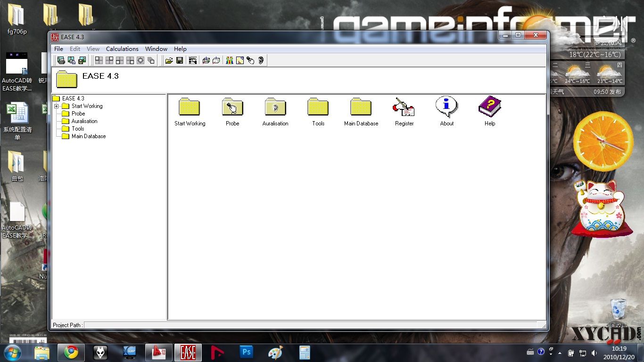This screenshot has height=362, width=644.
Task: Select EASE 4.3 root in tree
Action: [73, 99]
